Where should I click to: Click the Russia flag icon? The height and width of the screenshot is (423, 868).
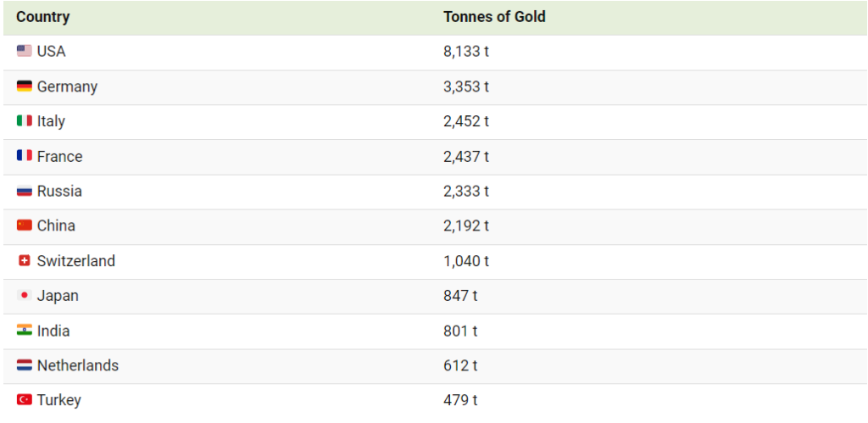[x=24, y=192]
